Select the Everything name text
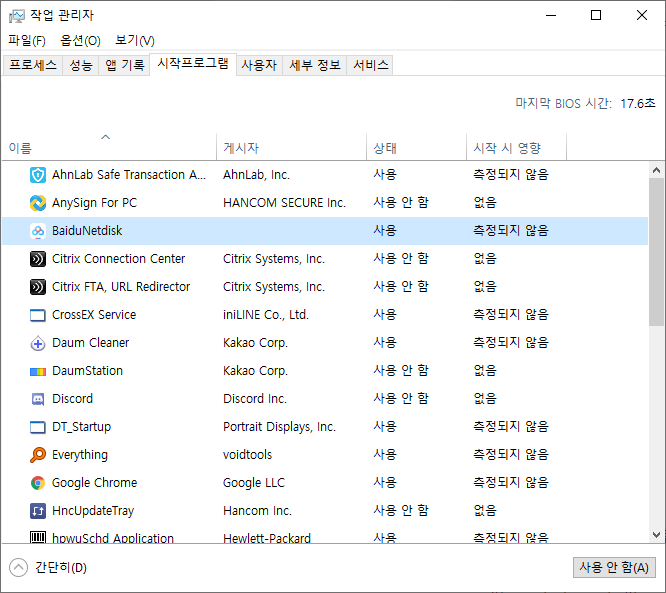 pos(80,455)
